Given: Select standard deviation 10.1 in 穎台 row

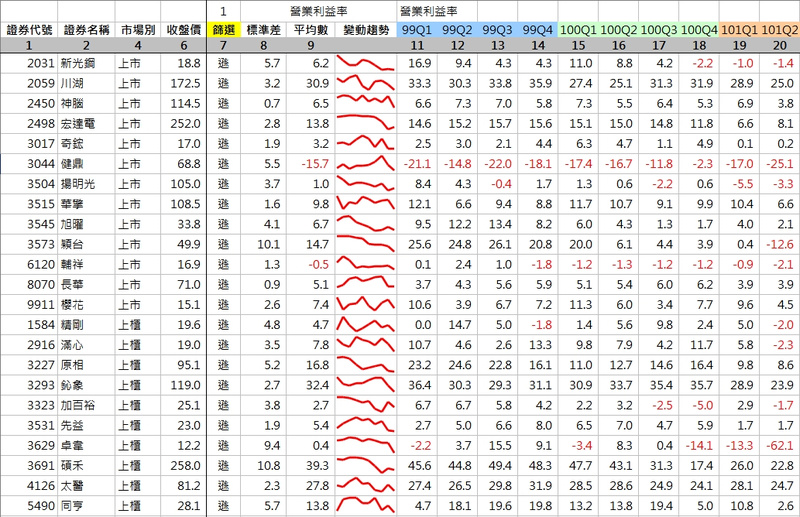Looking at the screenshot, I should [268, 244].
